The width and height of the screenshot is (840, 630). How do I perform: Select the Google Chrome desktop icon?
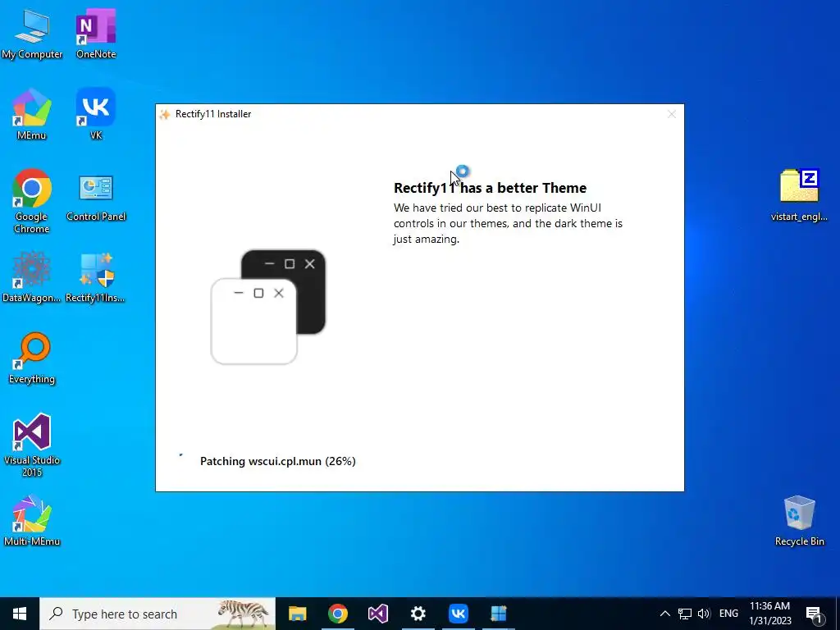point(32,202)
